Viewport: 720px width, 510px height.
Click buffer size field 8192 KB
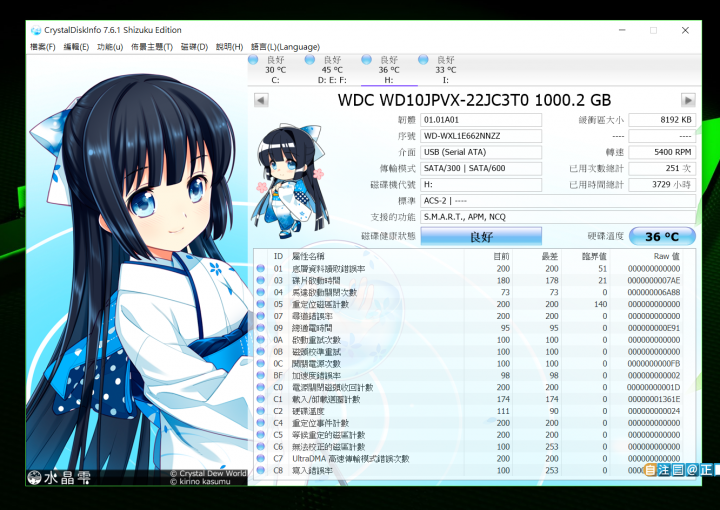[662, 120]
